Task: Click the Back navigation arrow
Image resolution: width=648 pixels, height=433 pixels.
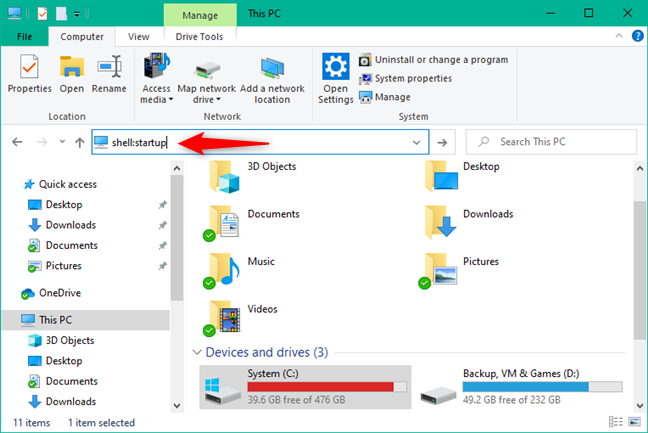Action: [x=17, y=142]
